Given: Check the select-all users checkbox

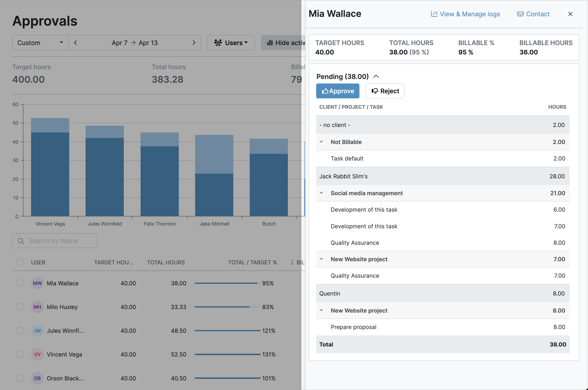Looking at the screenshot, I should 19,262.
